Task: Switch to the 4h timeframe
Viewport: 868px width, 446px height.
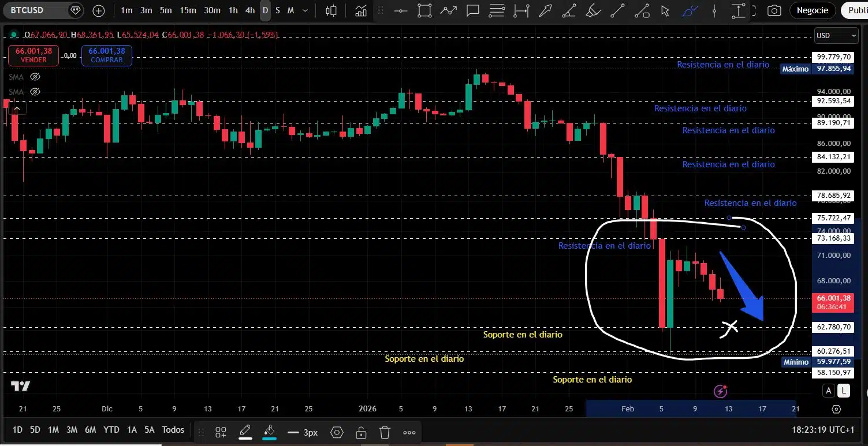Action: 249,10
